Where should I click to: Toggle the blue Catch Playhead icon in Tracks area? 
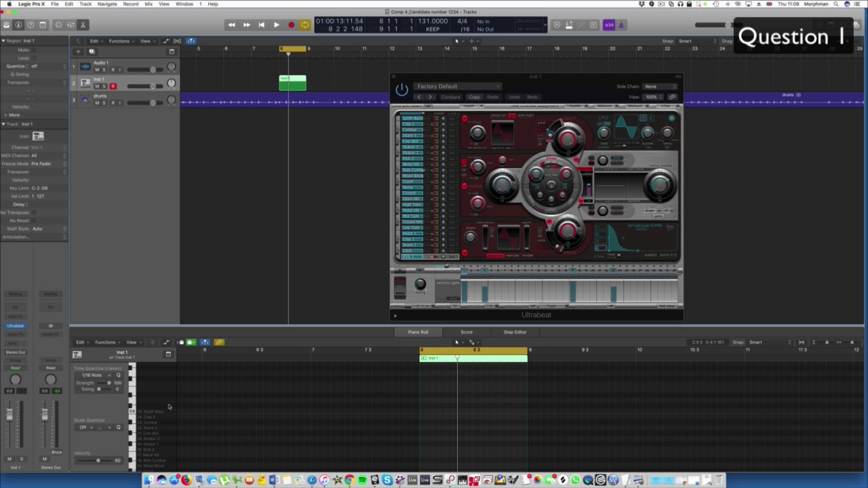pos(191,41)
